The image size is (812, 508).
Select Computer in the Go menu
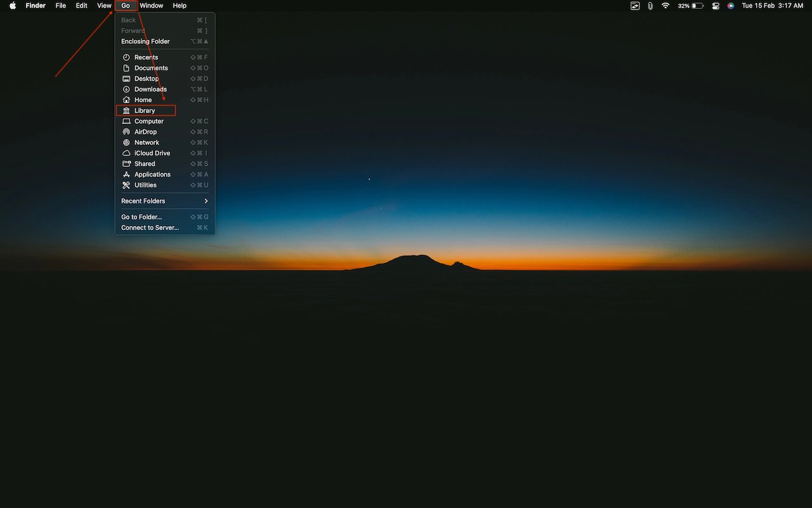point(147,121)
